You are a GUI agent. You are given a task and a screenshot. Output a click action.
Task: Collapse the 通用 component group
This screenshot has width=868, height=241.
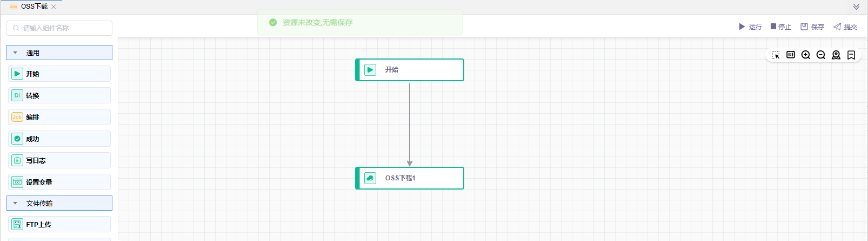[15, 53]
